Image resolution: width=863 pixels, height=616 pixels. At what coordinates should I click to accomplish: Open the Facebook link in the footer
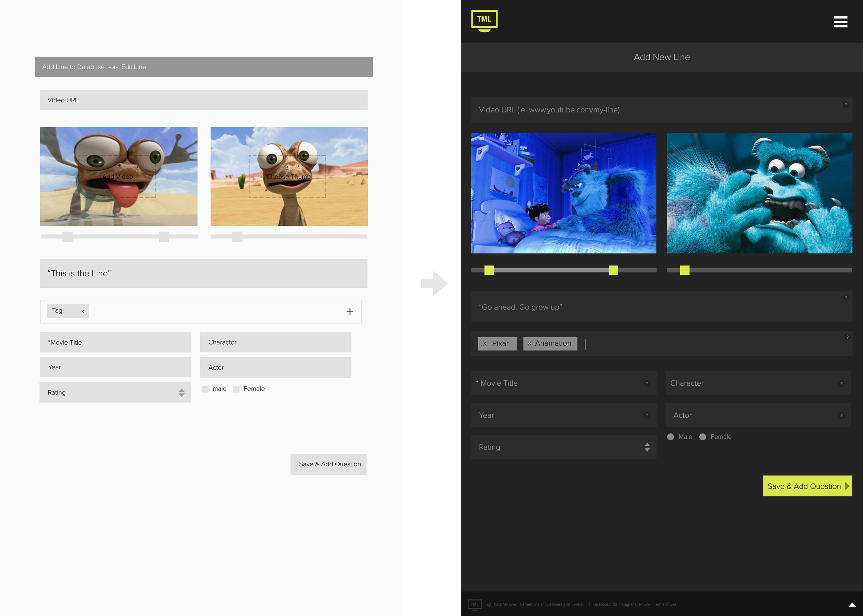point(601,604)
